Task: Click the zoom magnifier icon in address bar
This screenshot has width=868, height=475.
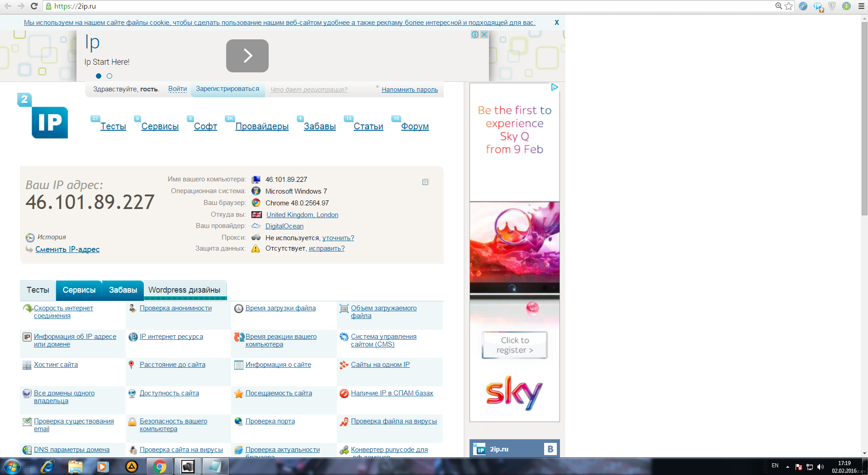Action: point(778,6)
